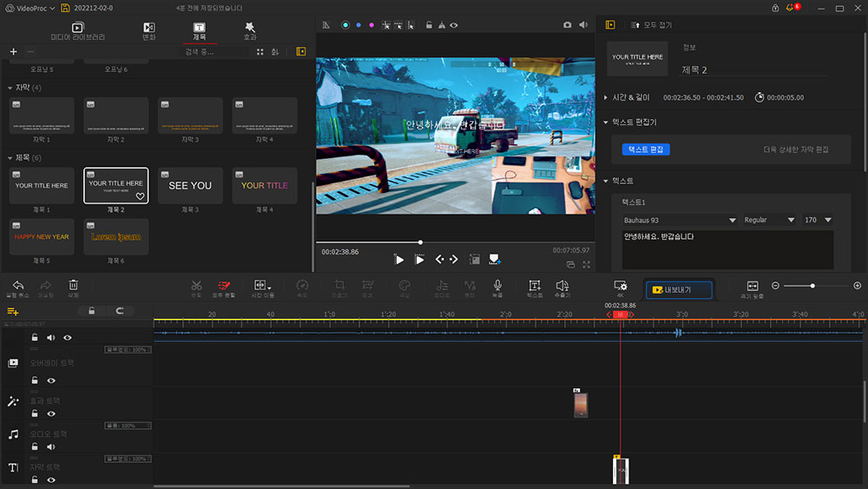Click the camera snapshot icon above preview
Image resolution: width=868 pixels, height=489 pixels.
tap(568, 25)
